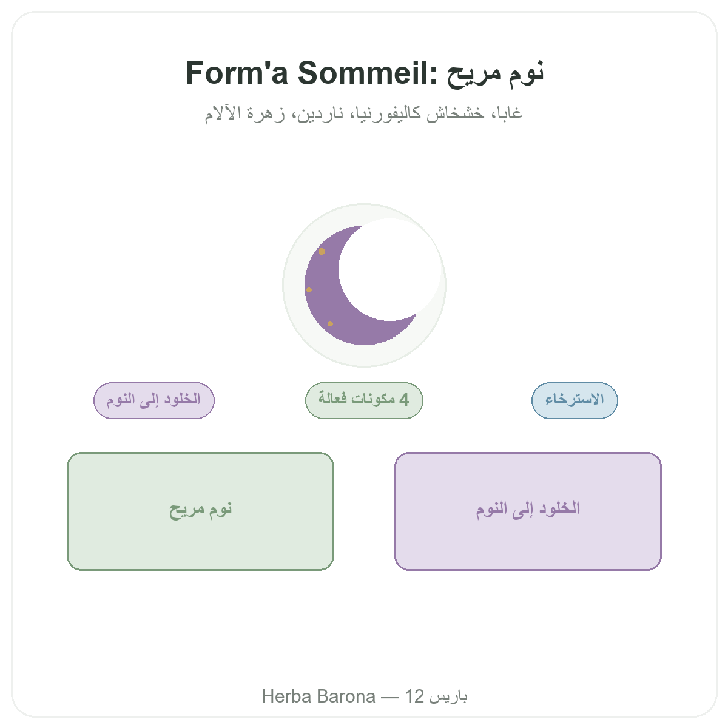This screenshot has width=728, height=728.
Task: Click the white circle overlapping the moon
Action: (390, 269)
